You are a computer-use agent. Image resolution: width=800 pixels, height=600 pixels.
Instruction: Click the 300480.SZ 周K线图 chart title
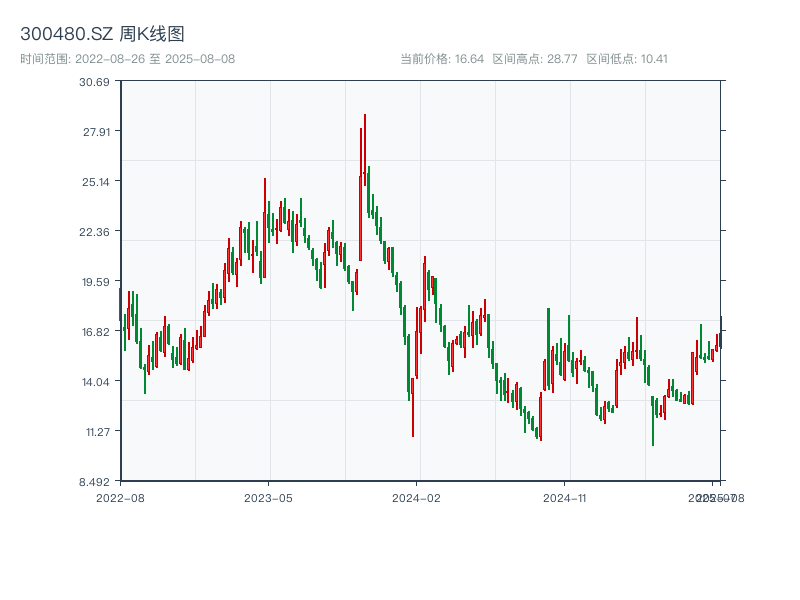click(x=102, y=35)
